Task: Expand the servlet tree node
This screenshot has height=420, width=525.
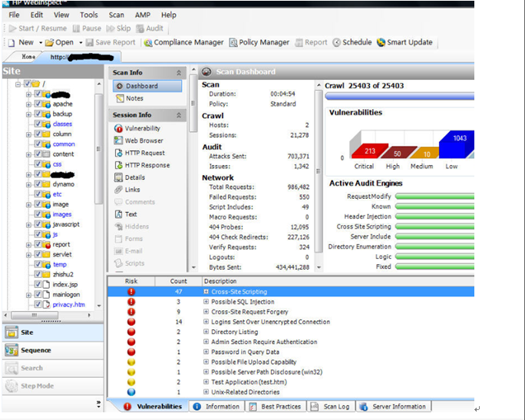Action: coord(28,254)
